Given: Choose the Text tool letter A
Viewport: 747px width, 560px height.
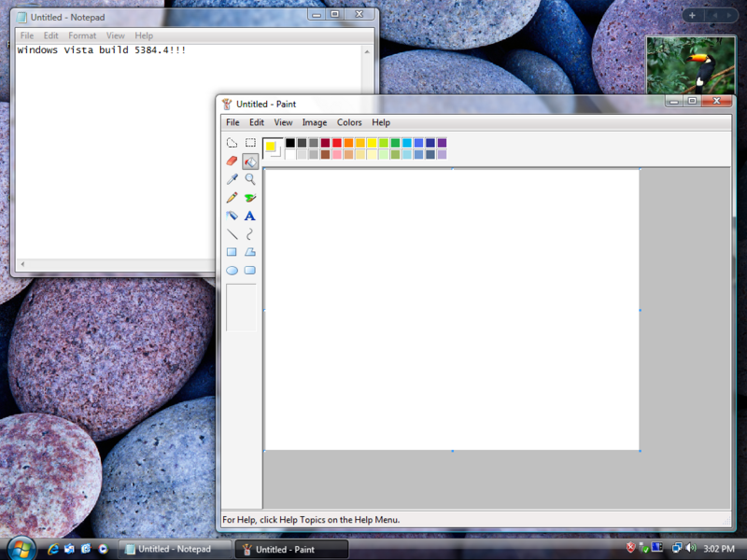Looking at the screenshot, I should 250,216.
